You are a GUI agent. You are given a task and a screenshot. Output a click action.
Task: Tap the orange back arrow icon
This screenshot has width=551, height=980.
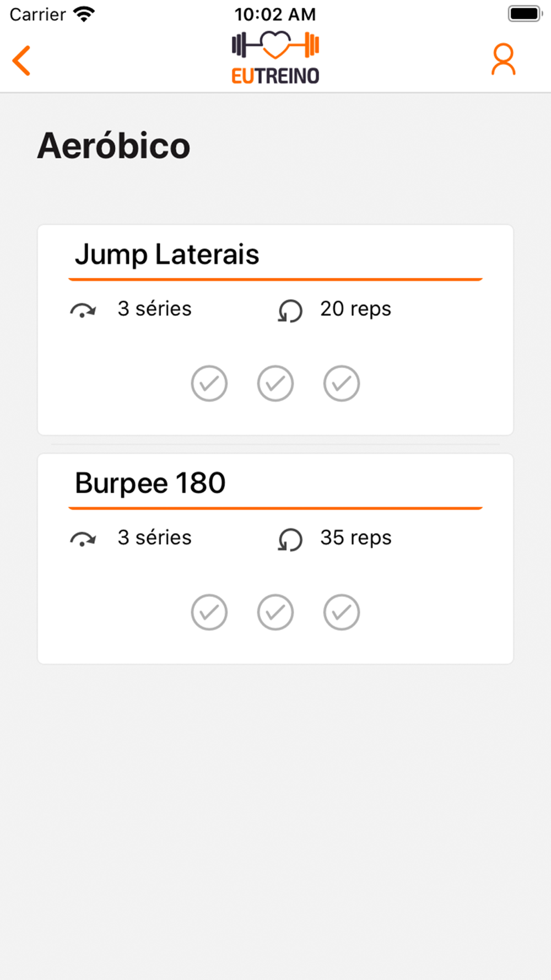[x=21, y=60]
